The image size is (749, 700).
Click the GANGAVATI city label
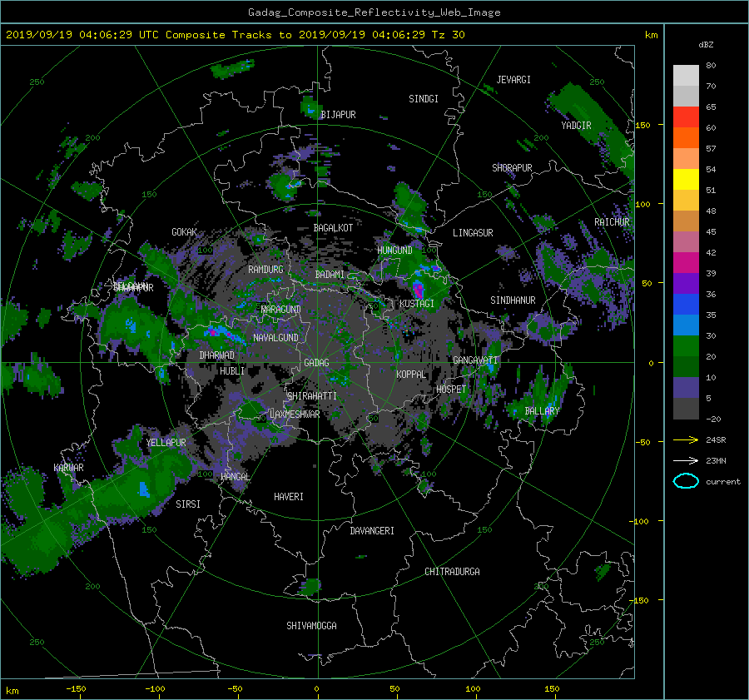tap(475, 360)
